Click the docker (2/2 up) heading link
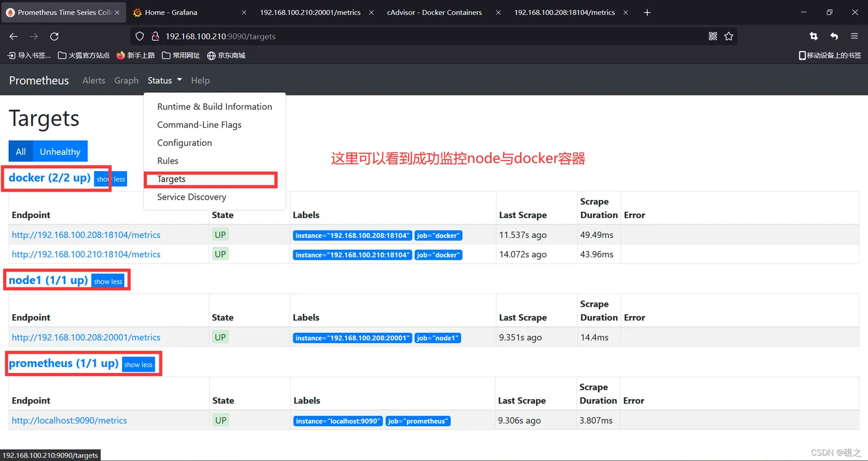Viewport: 868px width, 461px height. (x=50, y=178)
